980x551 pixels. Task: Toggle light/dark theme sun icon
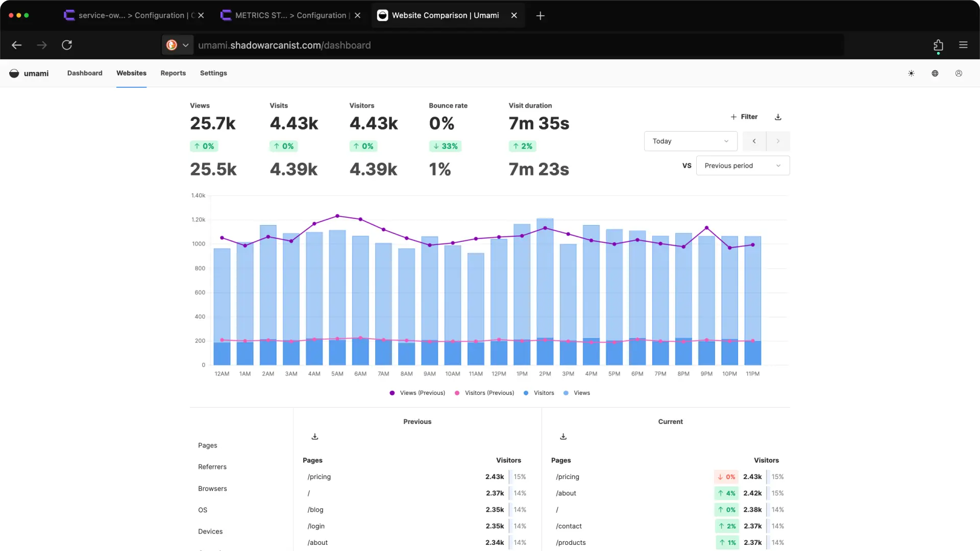coord(911,73)
